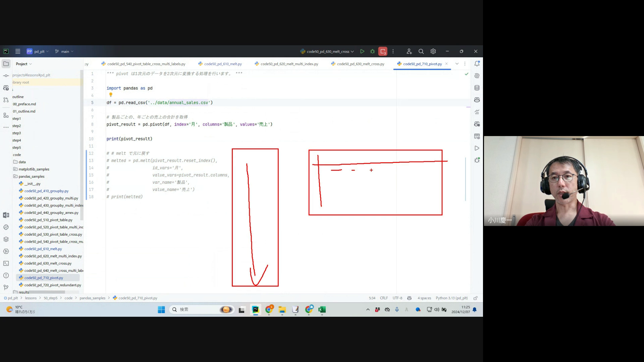The image size is (644, 362).
Task: Open the Python Packages layers icon
Action: click(6, 239)
